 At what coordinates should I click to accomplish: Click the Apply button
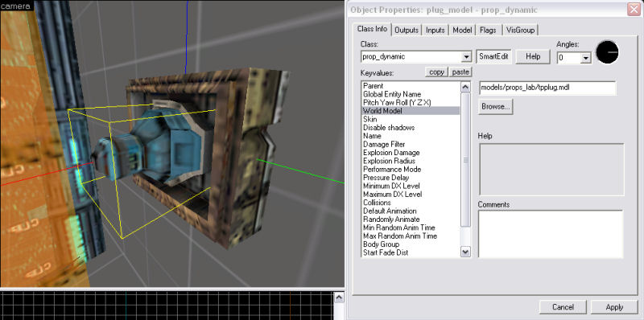coord(614,307)
